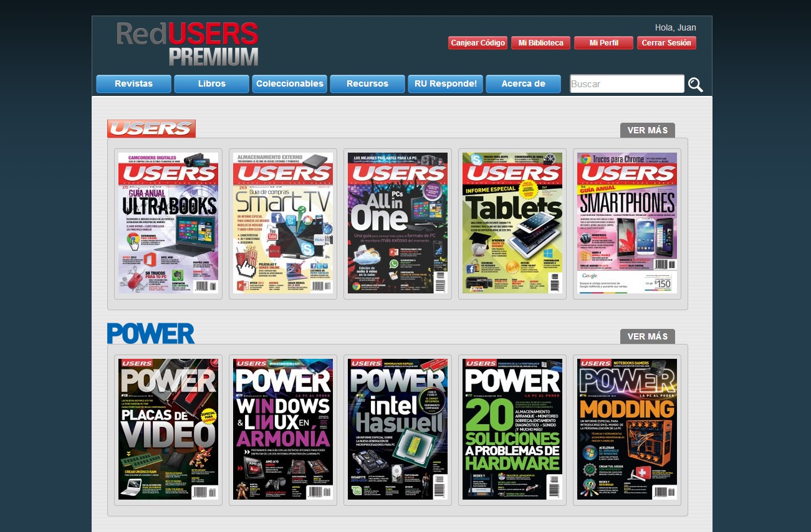The image size is (811, 532).
Task: Open the POWER Modding magazine cover
Action: (626, 429)
